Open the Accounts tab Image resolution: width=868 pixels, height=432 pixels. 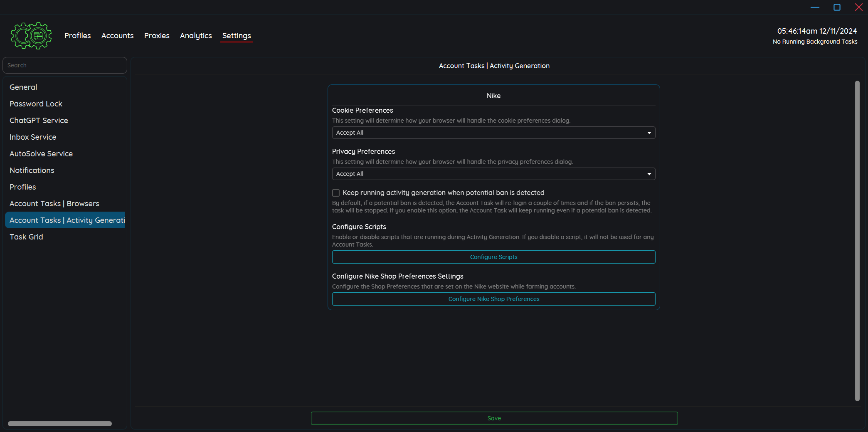(117, 36)
